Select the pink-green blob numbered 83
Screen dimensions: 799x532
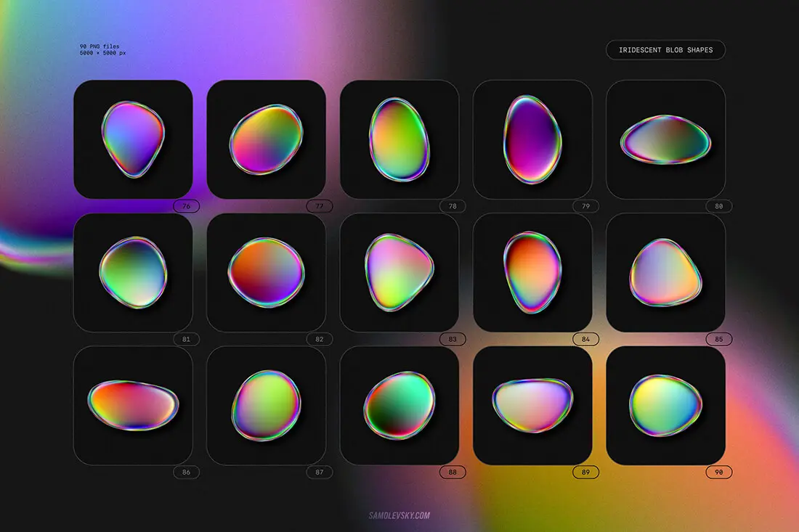tap(399, 272)
